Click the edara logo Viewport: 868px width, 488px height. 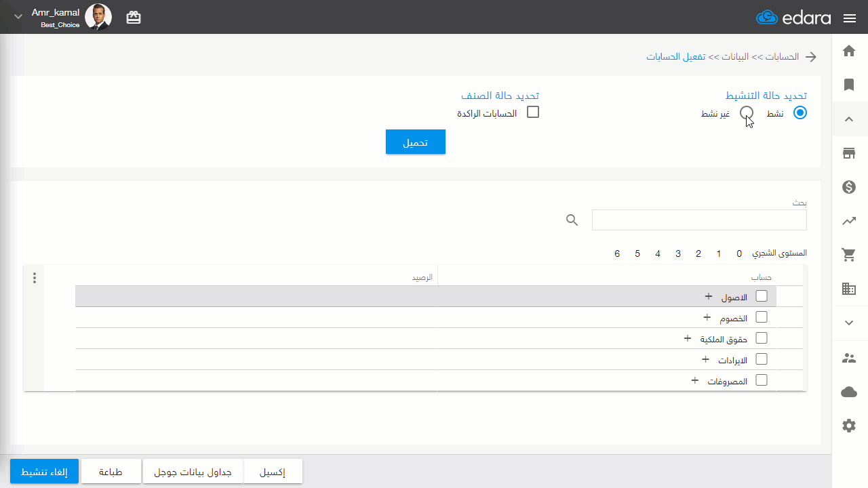pos(793,18)
